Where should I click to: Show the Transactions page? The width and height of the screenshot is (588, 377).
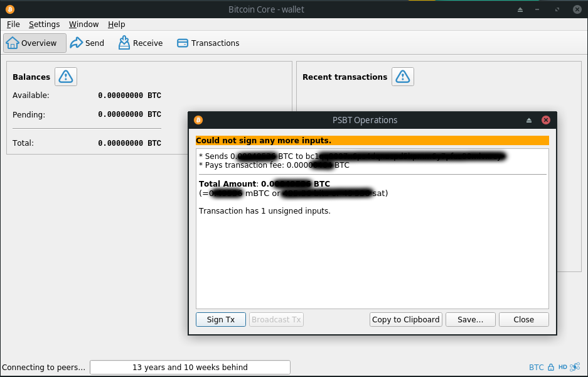[208, 43]
